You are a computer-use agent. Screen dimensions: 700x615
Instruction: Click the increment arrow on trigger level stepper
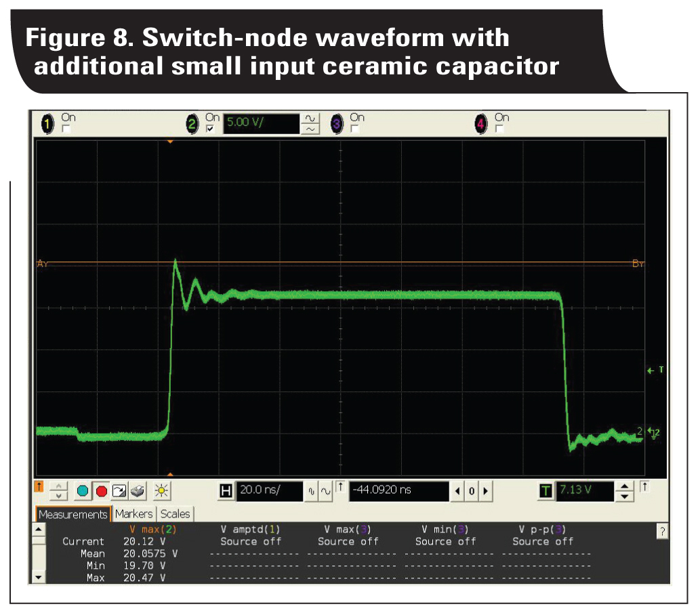[625, 485]
